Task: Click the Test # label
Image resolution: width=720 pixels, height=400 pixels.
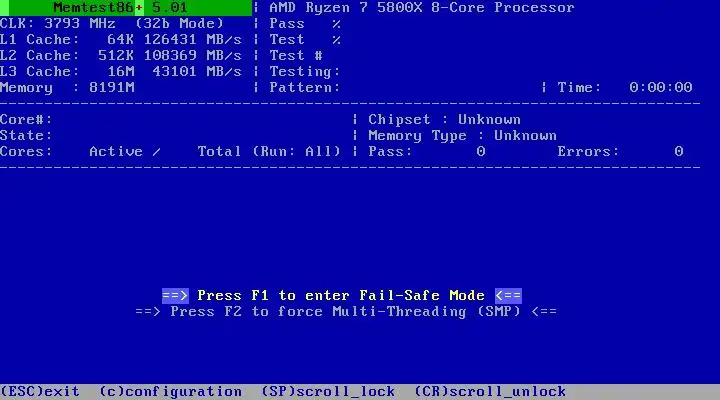Action: click(296, 56)
